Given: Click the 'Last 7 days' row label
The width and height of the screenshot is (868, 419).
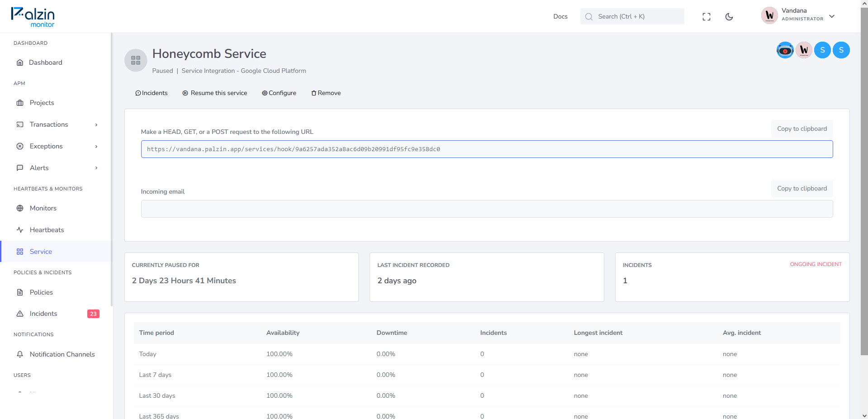Looking at the screenshot, I should tap(155, 375).
